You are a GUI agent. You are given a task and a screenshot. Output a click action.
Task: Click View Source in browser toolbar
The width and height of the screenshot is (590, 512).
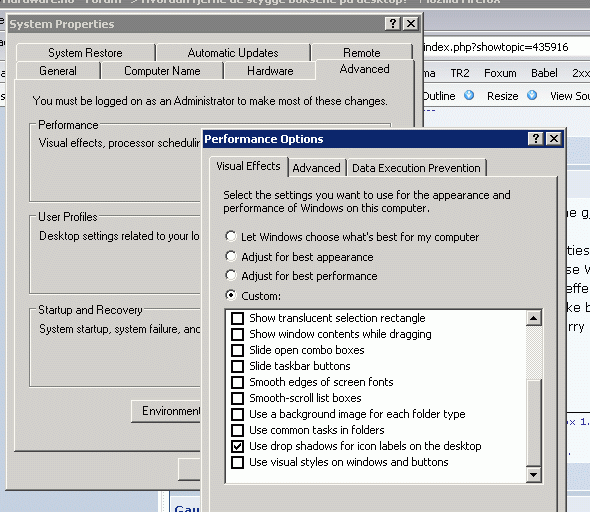point(570,96)
